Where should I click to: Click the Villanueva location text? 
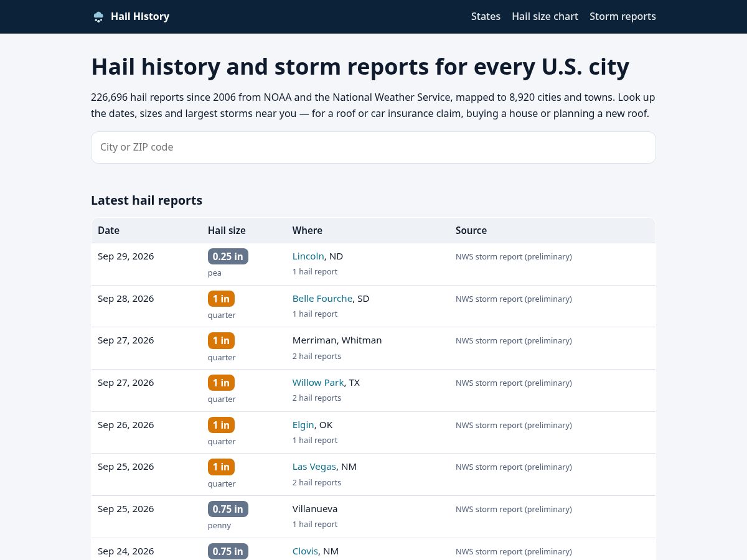point(315,509)
